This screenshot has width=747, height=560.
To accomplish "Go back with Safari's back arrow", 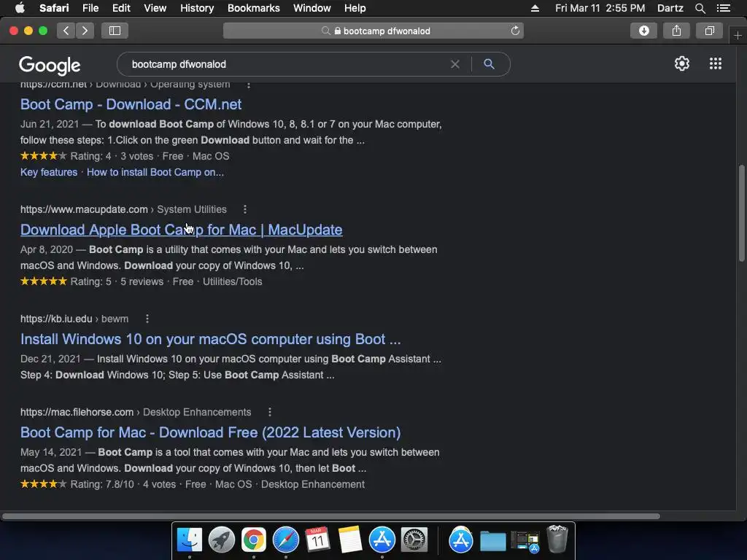I will pyautogui.click(x=66, y=31).
